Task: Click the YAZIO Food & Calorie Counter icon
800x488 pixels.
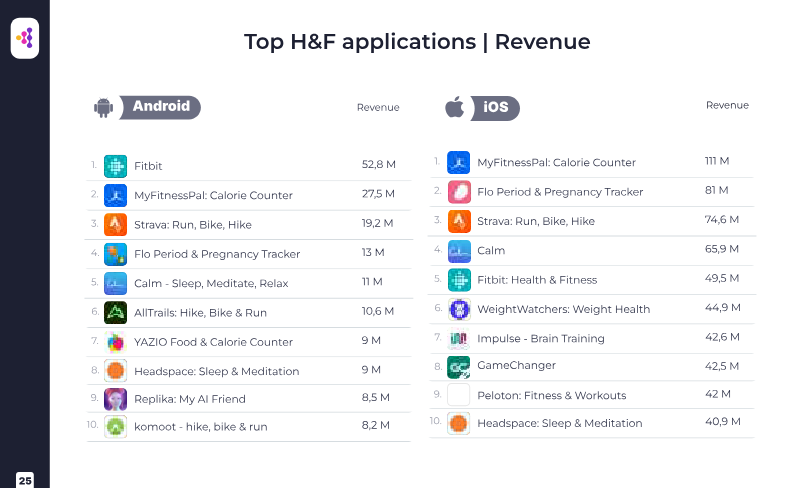Action: click(115, 342)
